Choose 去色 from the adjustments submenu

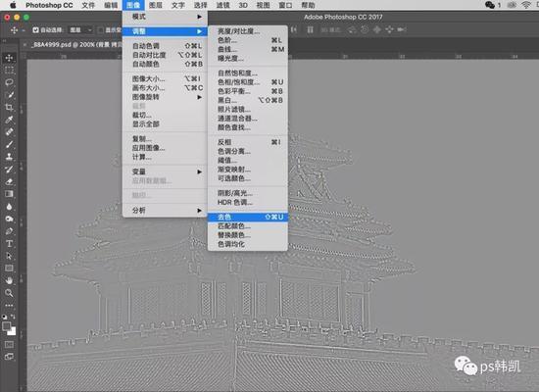tap(248, 217)
